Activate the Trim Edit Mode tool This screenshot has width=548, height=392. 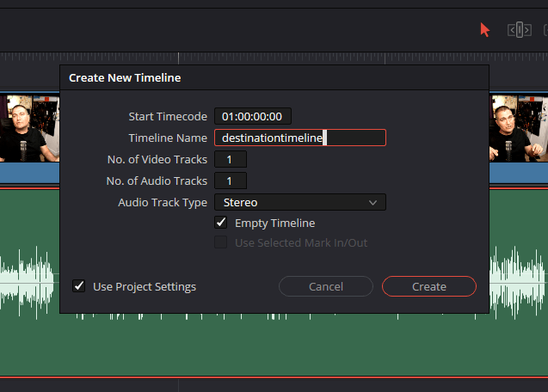pyautogui.click(x=520, y=30)
